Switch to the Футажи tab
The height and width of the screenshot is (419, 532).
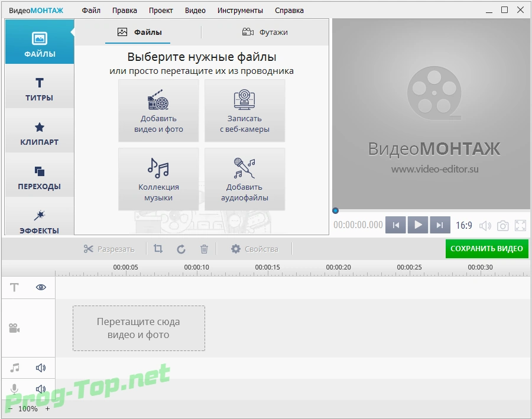point(265,33)
